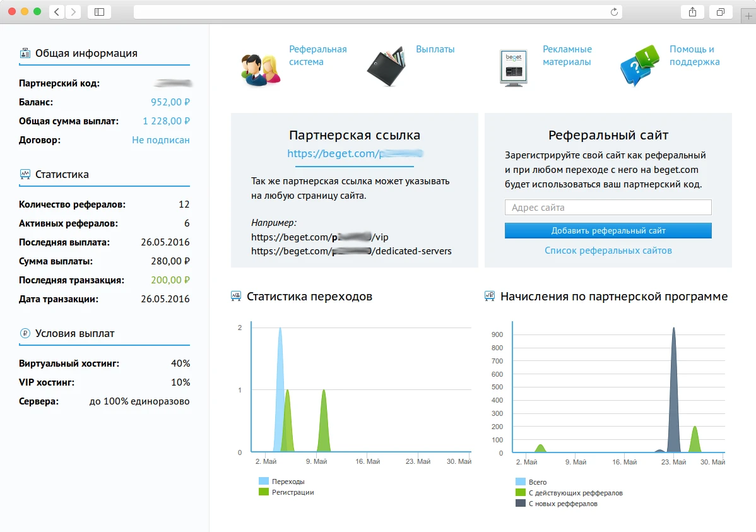Open Помощь и поддержка chat icon
756x532 pixels.
pos(639,64)
